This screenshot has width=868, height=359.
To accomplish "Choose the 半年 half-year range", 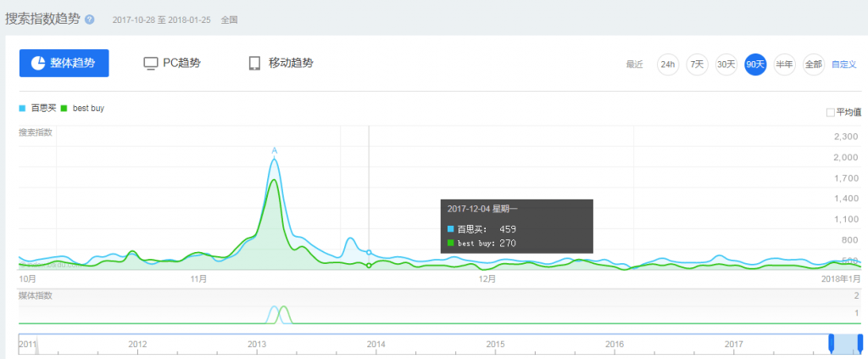I will point(784,65).
